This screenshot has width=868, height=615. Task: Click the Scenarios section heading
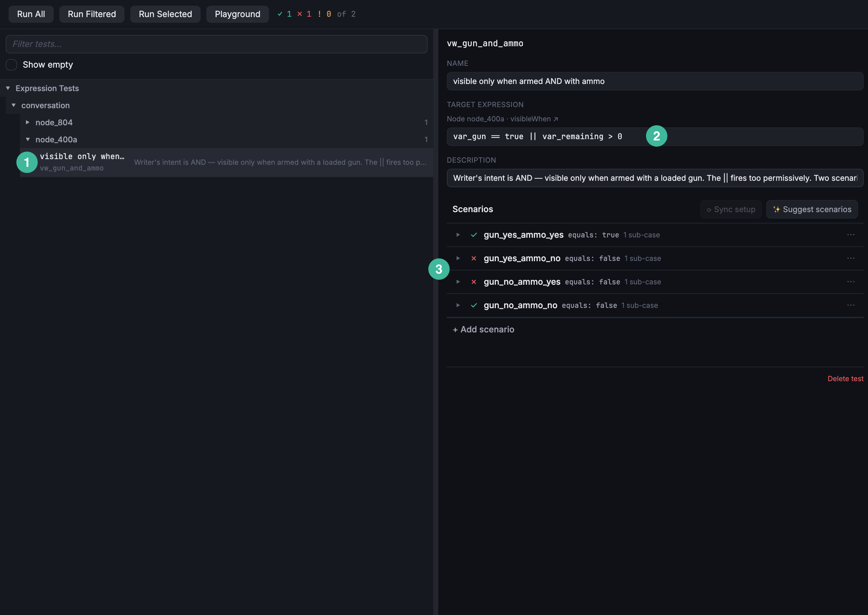tap(472, 209)
